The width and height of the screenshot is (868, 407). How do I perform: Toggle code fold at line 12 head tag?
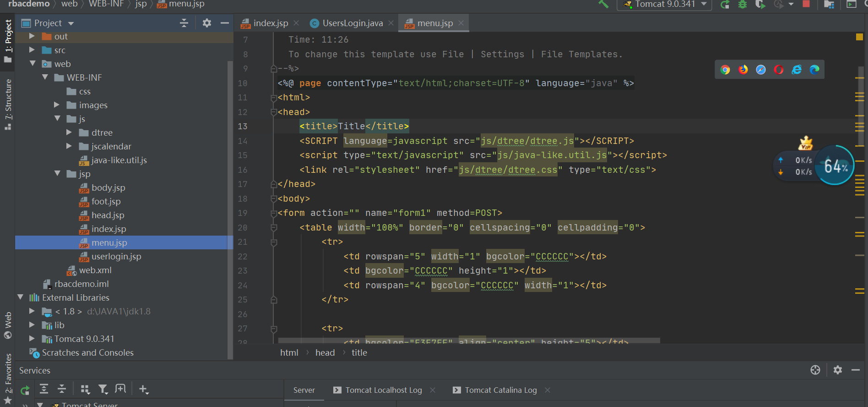tap(274, 112)
